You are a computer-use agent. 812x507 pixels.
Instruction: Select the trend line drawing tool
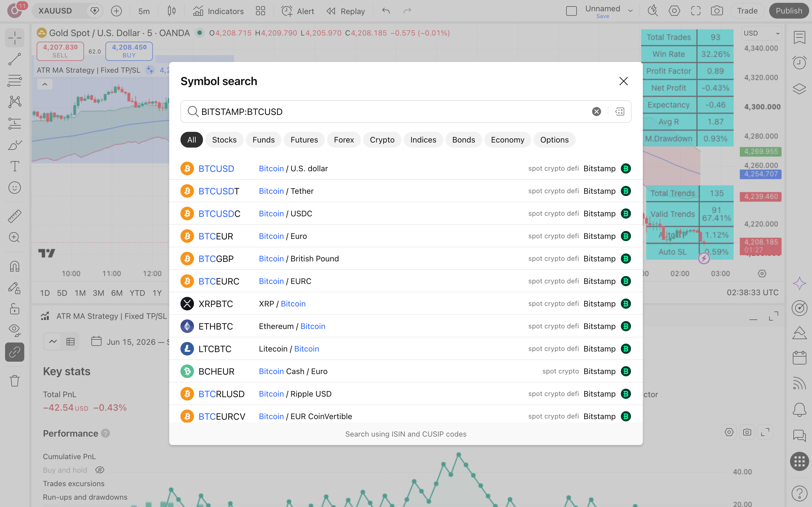[14, 59]
